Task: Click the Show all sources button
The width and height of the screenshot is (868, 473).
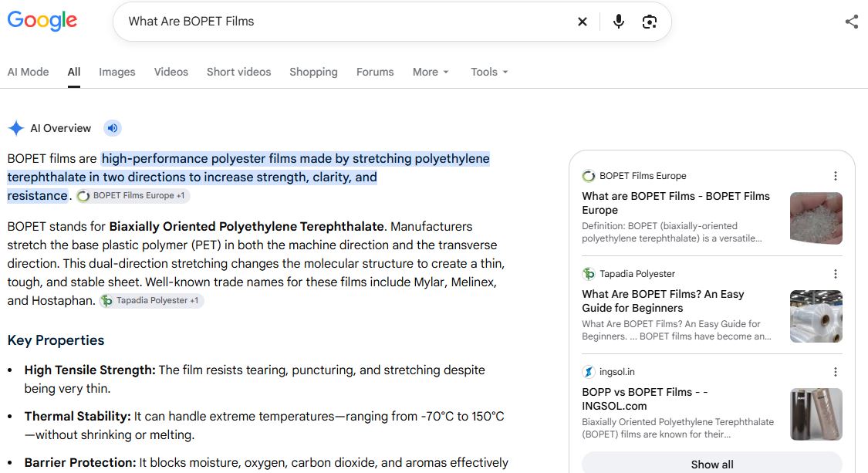Action: pos(712,464)
